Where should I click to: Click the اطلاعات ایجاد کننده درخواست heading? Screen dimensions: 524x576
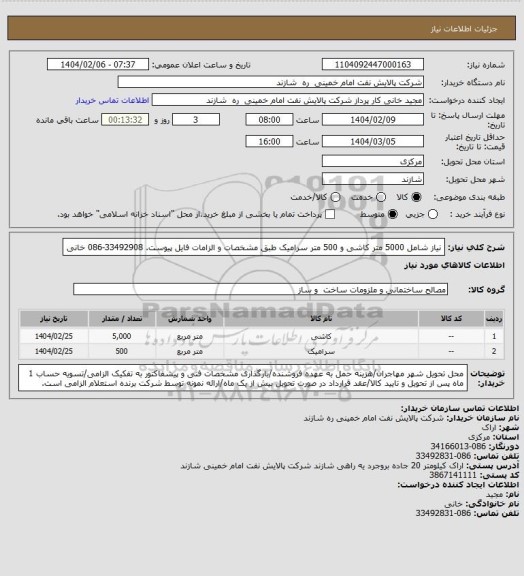[458, 485]
